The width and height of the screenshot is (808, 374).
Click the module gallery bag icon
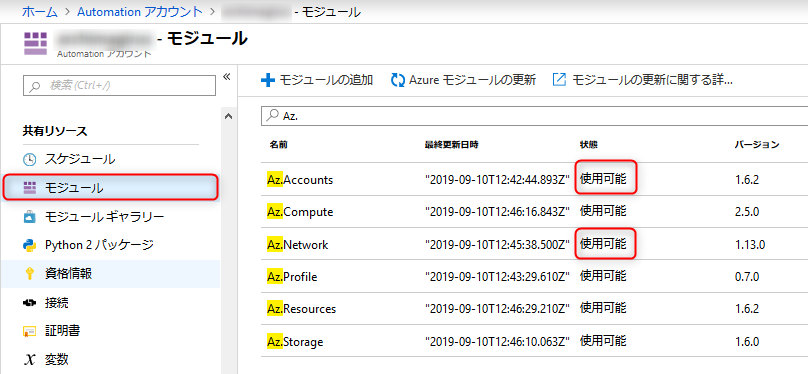coord(30,217)
